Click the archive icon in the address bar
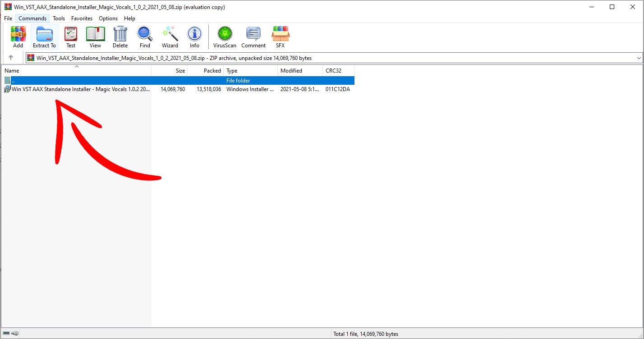Viewport: 644px width, 339px height. click(x=31, y=58)
